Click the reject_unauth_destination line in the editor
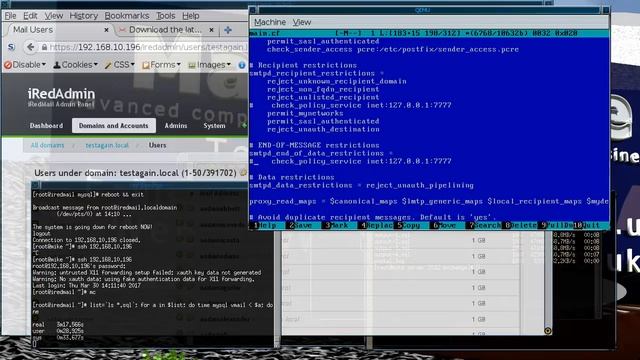The image size is (640, 360). point(323,129)
